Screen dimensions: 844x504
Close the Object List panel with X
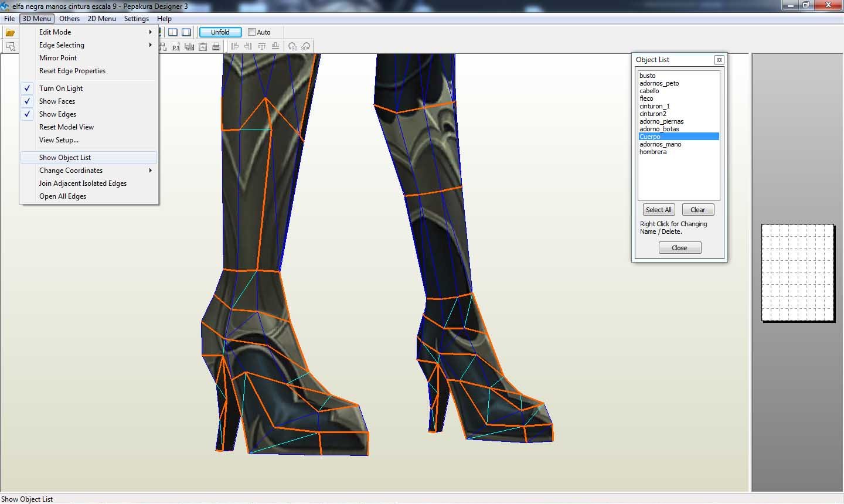point(719,60)
